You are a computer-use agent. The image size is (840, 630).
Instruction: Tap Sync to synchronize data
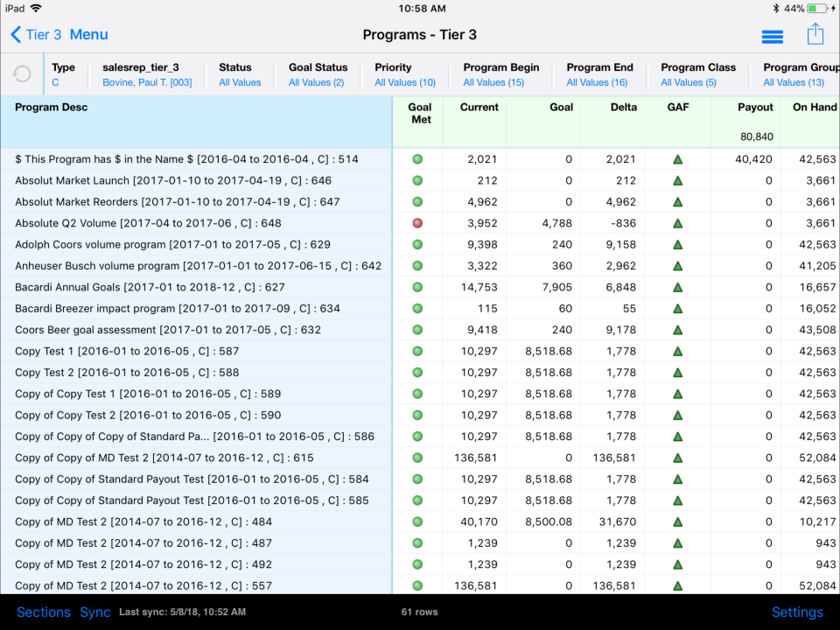[x=94, y=612]
